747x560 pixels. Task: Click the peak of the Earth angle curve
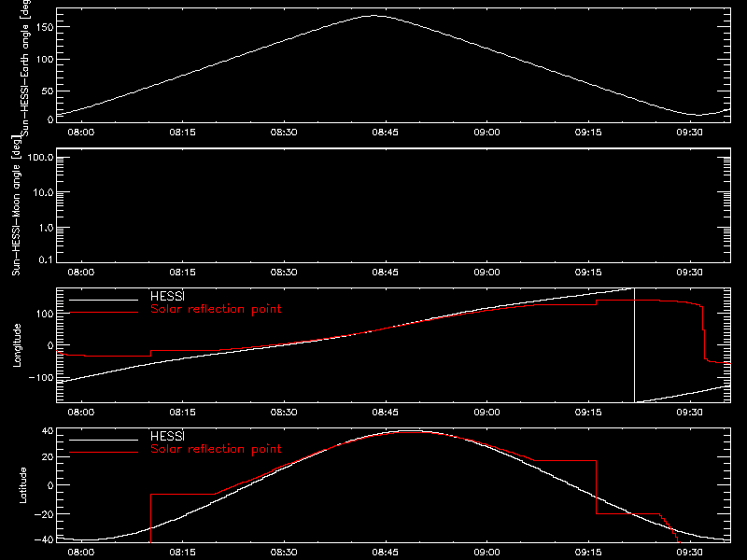coord(373,16)
